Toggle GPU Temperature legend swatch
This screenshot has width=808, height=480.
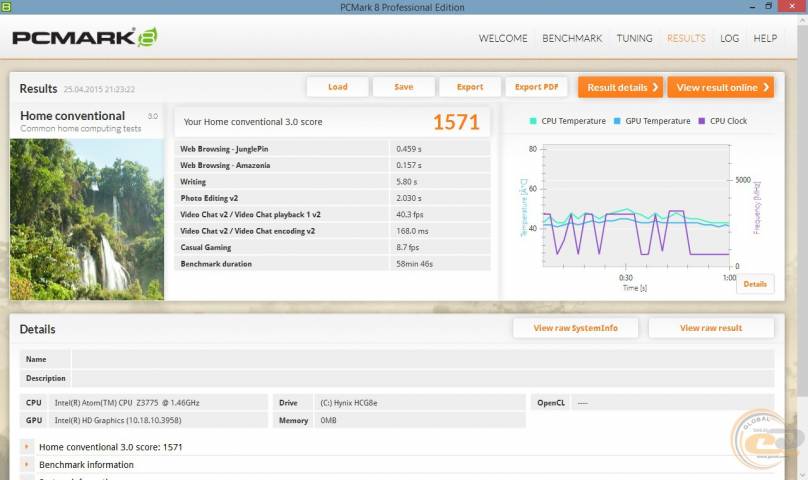pyautogui.click(x=617, y=121)
